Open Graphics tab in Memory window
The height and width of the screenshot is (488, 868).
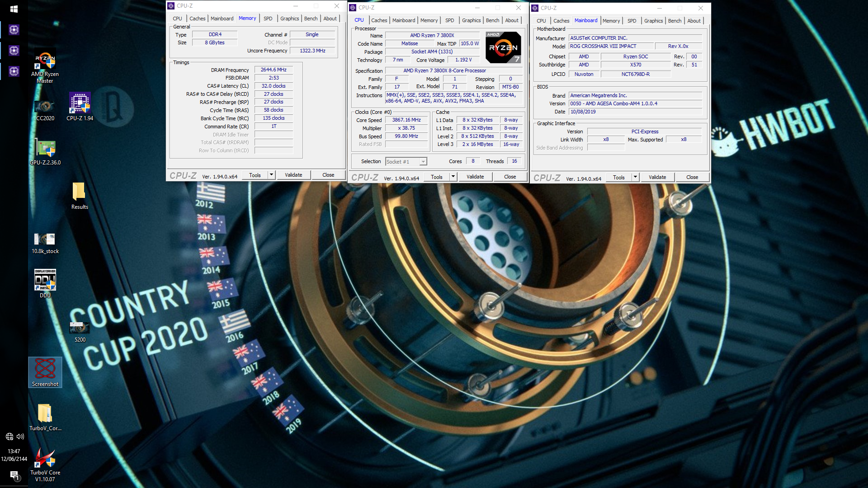coord(289,19)
